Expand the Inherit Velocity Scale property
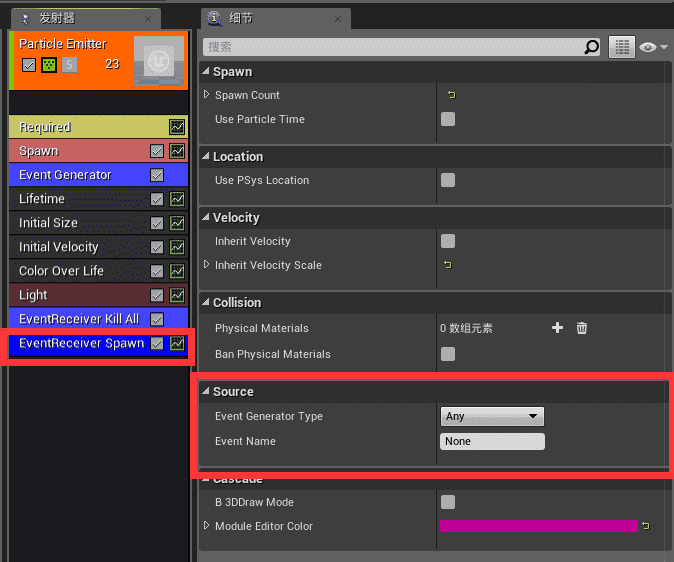 (207, 265)
